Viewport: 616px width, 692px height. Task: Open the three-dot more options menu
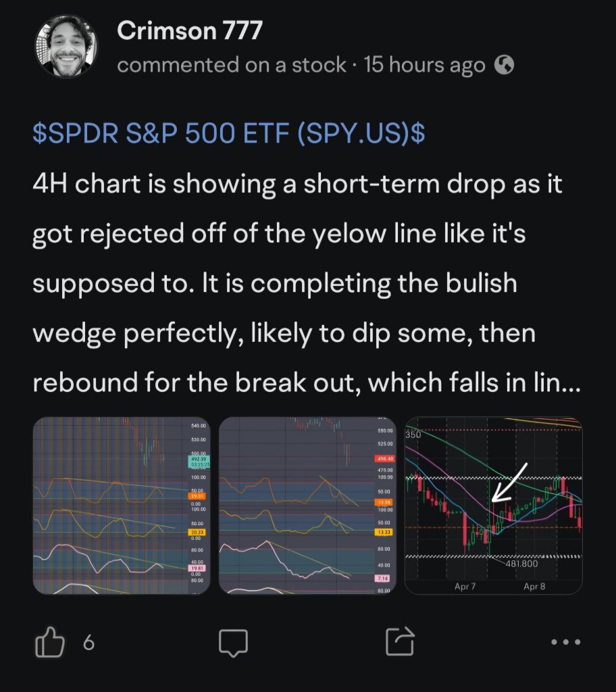point(566,642)
